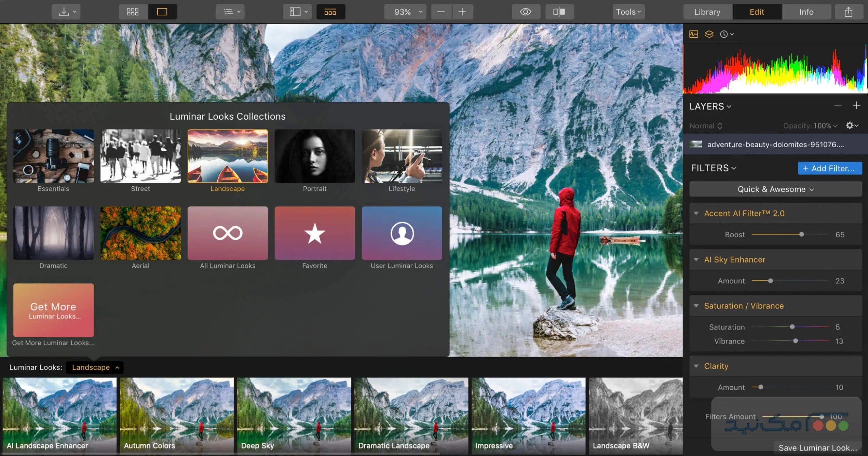This screenshot has width=868, height=456.
Task: Open the Normal blend mode selector
Action: click(x=705, y=125)
